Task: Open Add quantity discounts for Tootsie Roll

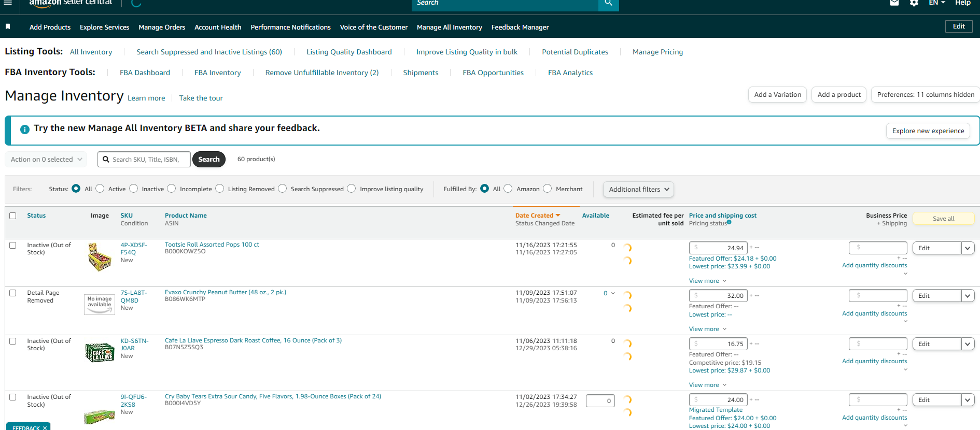Action: tap(875, 265)
